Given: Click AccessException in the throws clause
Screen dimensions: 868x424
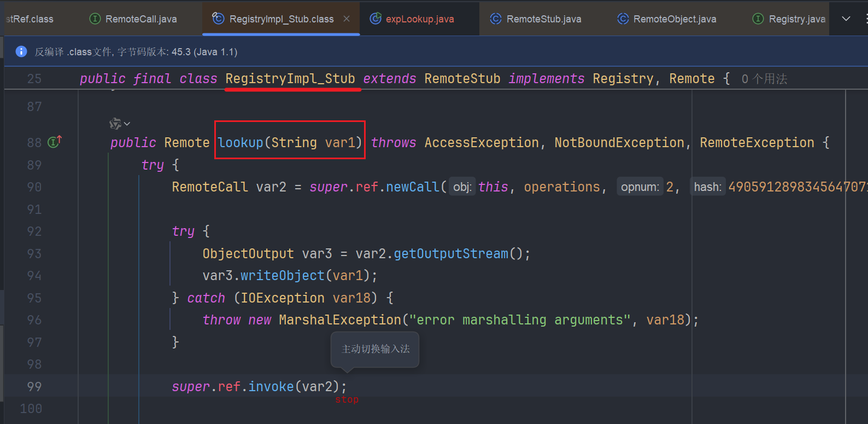Looking at the screenshot, I should [x=482, y=143].
